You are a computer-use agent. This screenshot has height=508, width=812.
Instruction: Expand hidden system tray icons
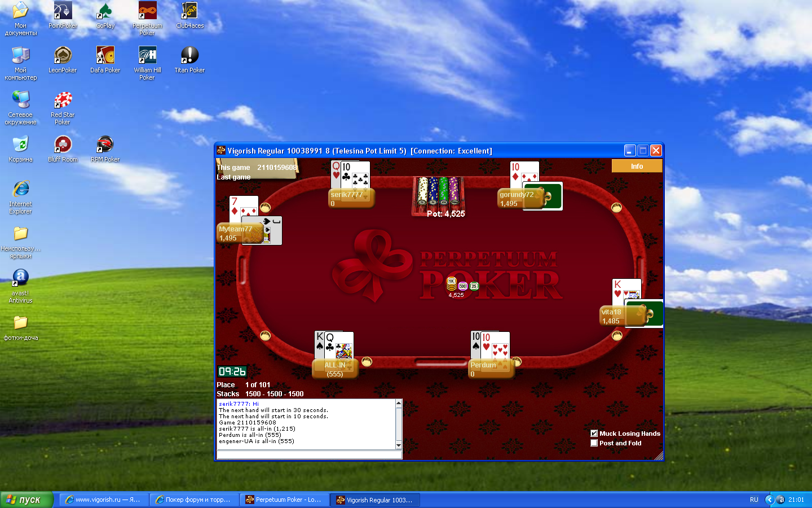point(769,500)
